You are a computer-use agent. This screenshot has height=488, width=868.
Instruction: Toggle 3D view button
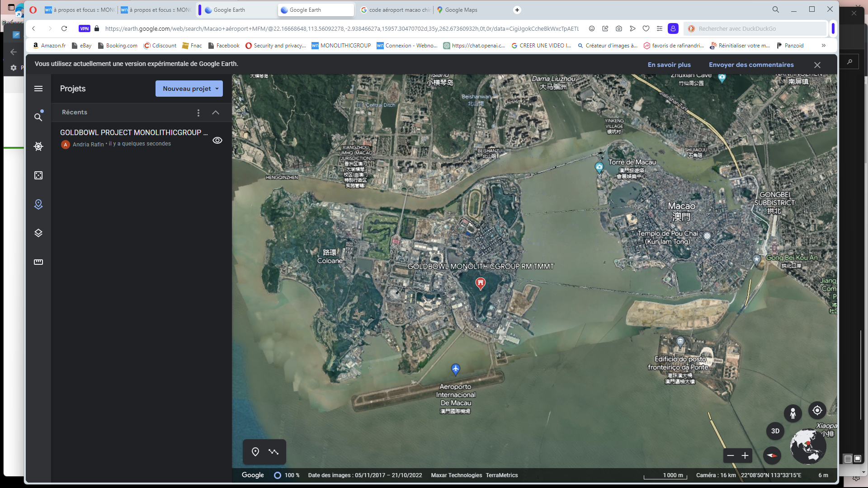(x=775, y=431)
